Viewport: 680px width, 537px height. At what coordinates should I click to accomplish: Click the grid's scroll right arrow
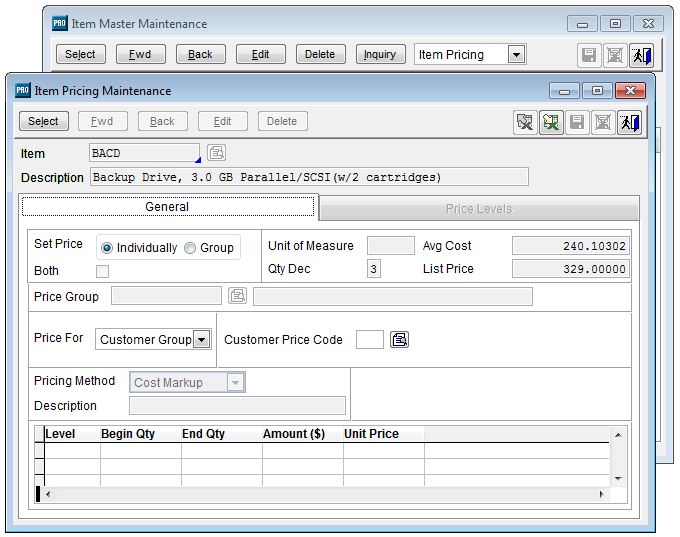pyautogui.click(x=602, y=494)
